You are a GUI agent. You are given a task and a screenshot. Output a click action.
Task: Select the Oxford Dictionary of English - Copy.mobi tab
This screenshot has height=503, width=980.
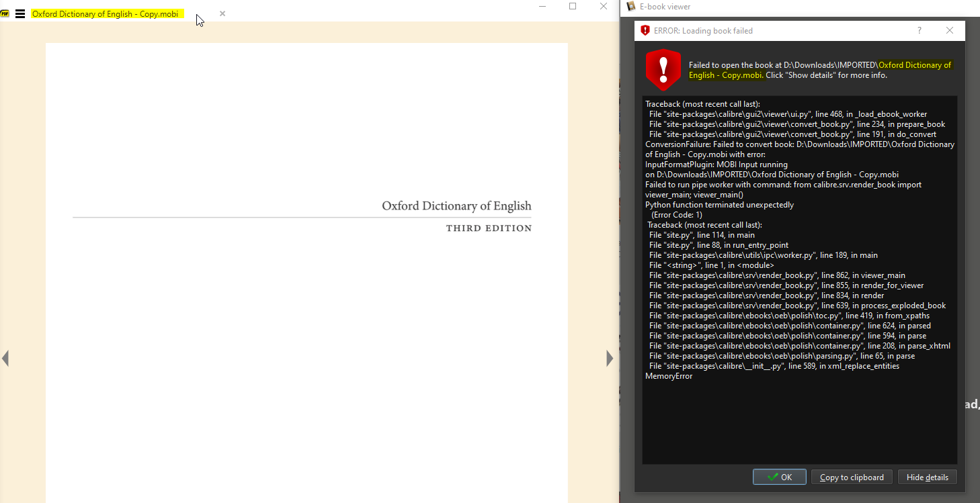coord(106,13)
